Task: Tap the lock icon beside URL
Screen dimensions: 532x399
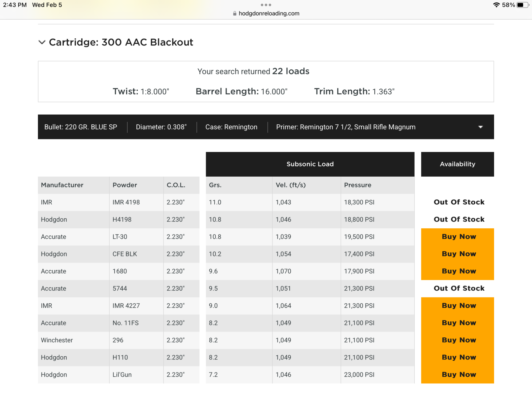Action: tap(235, 14)
